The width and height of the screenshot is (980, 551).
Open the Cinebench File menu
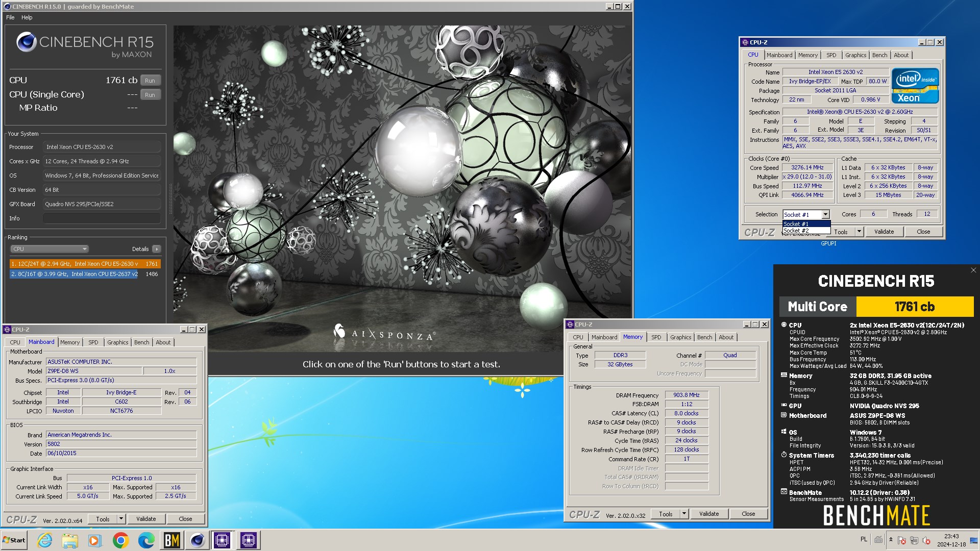click(10, 17)
